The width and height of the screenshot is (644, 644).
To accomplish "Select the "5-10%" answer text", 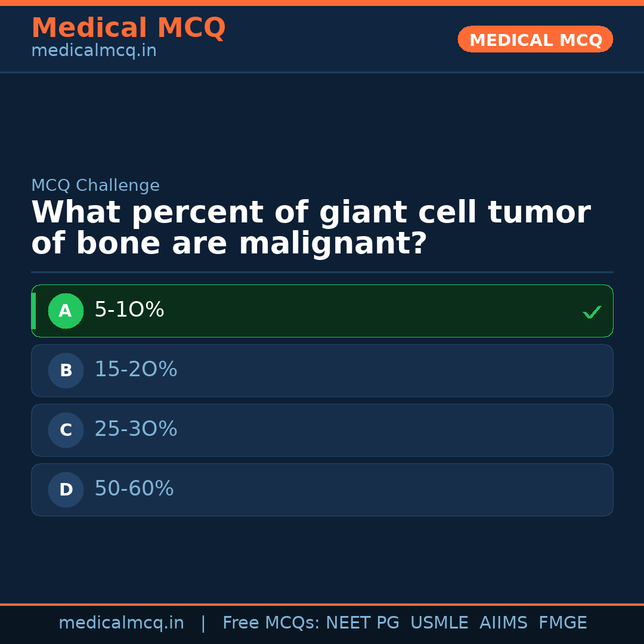I will [x=129, y=310].
